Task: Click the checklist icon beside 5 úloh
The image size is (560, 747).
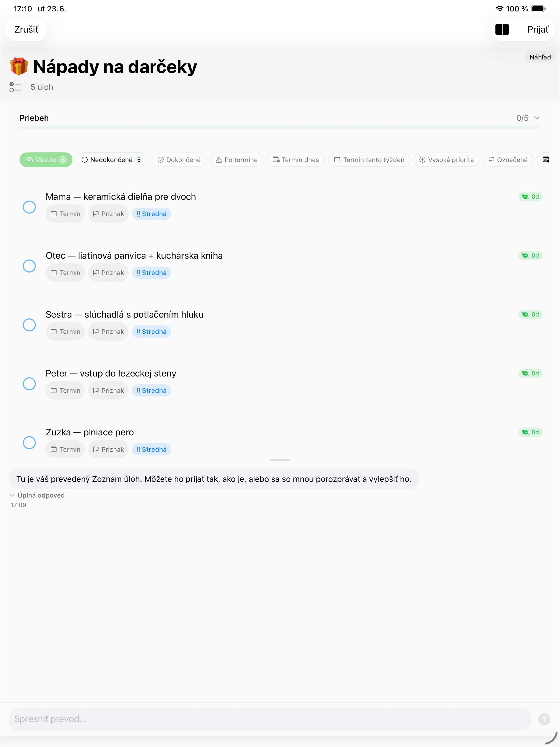Action: point(15,87)
